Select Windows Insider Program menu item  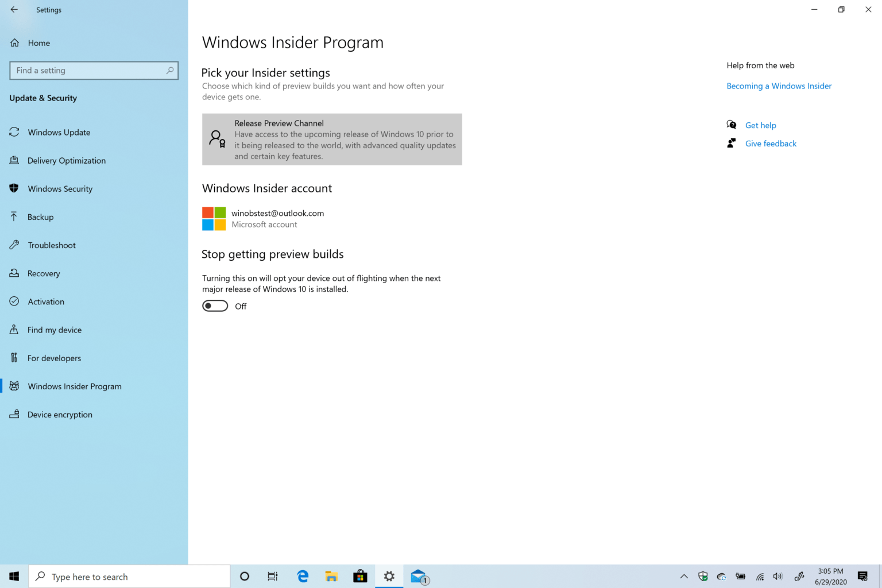[x=74, y=386]
